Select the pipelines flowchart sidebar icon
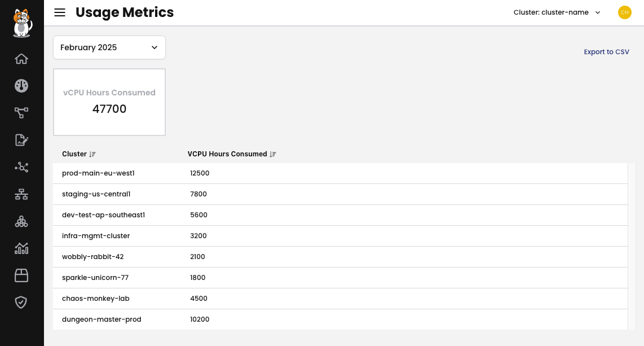The height and width of the screenshot is (346, 644). click(21, 113)
